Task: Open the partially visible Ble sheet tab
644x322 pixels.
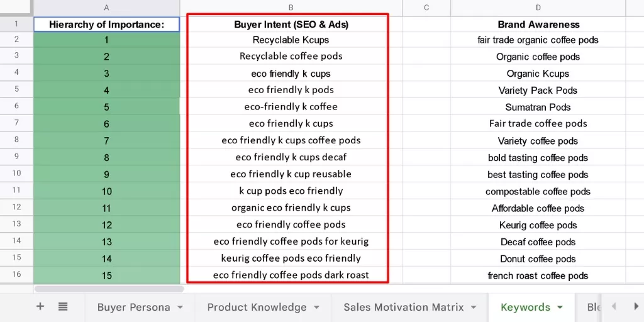Action: point(594,307)
